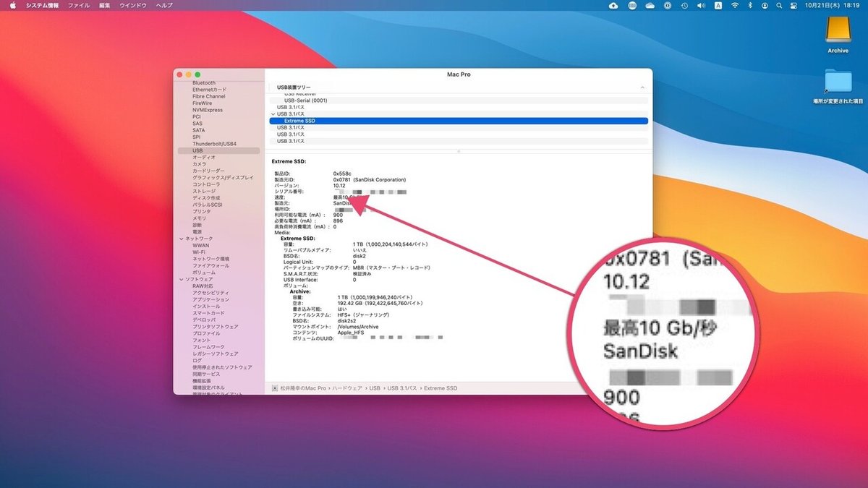The height and width of the screenshot is (488, 868).
Task: Select オーディオ in the sidebar
Action: [203, 157]
